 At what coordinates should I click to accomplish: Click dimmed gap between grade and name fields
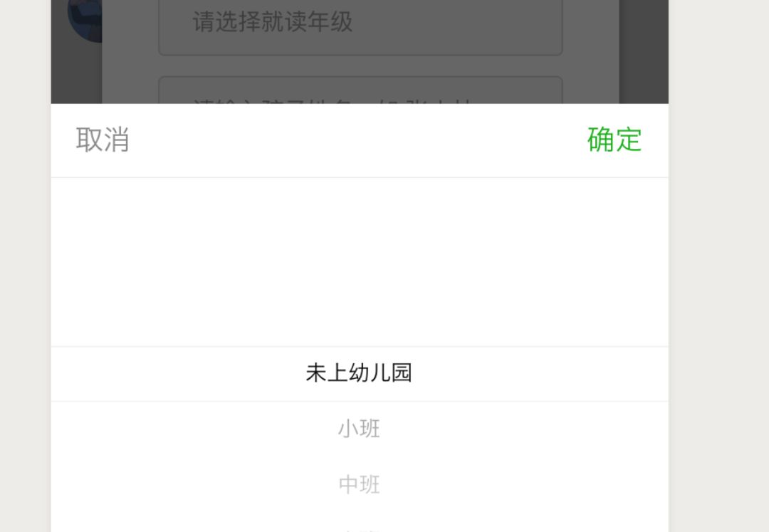[360, 66]
